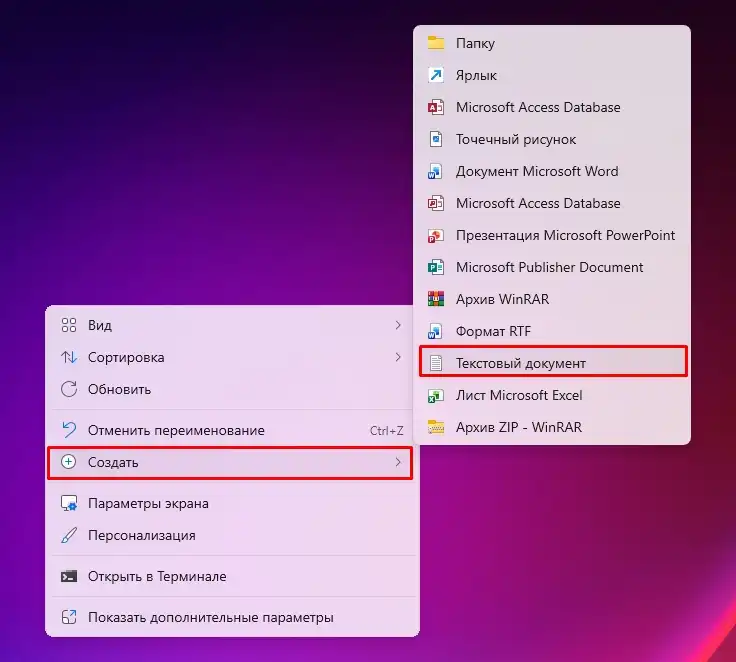Click the Publisher icon beside Microsoft Publisher Document
Screen dimensions: 736x662
coord(436,267)
